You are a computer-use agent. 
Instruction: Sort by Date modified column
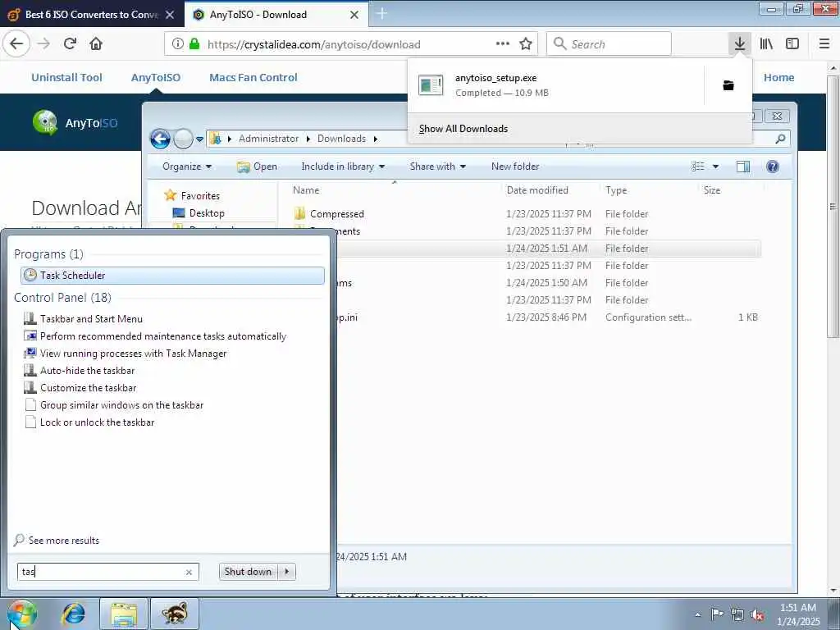coord(536,190)
